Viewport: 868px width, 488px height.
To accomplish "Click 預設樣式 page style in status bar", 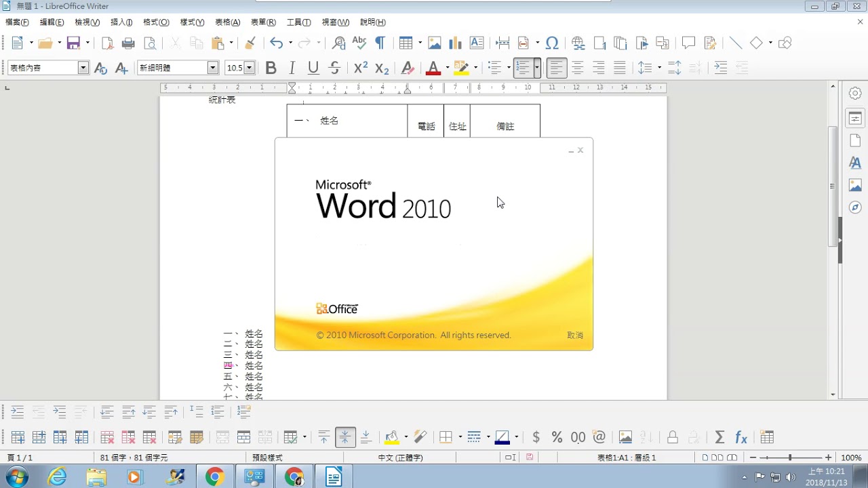I will click(x=267, y=458).
